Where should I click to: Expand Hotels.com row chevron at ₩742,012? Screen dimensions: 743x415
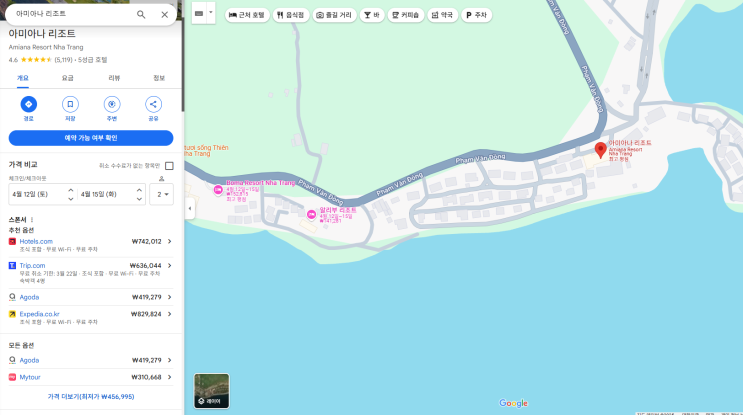pyautogui.click(x=169, y=242)
